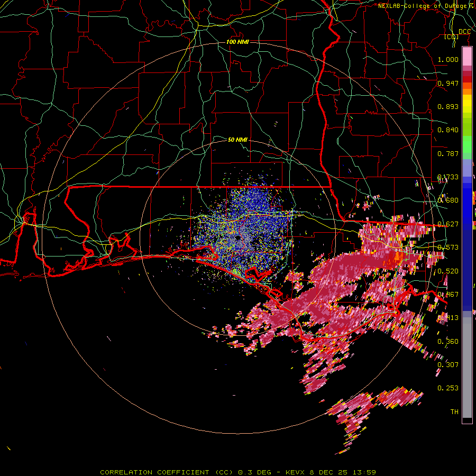Select the 0.840 value on the color scale
Image resolution: width=476 pixels, height=476 pixels.
[448, 130]
